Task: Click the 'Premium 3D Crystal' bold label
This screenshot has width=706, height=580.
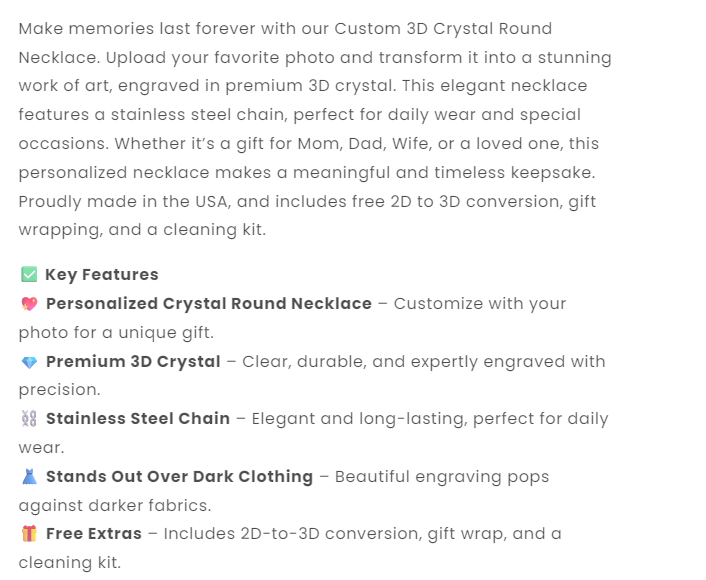Action: click(x=133, y=362)
